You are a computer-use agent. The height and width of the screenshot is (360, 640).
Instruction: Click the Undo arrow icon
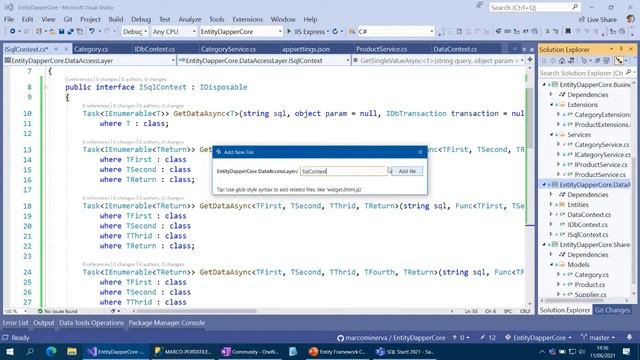tap(92, 31)
